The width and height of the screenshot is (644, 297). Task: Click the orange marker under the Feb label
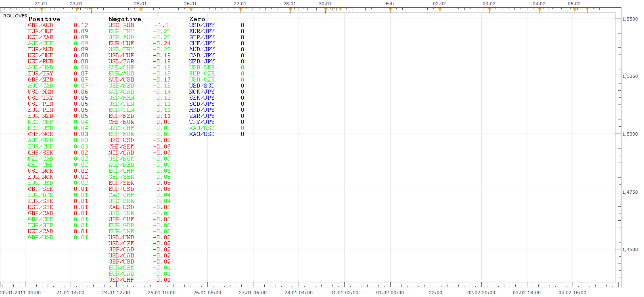tap(390, 10)
